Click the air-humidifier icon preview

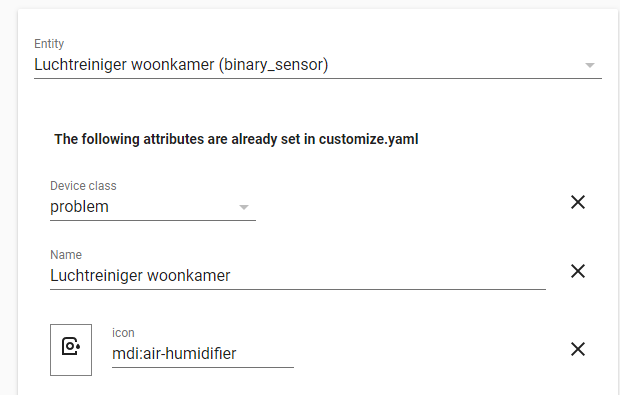click(x=71, y=346)
